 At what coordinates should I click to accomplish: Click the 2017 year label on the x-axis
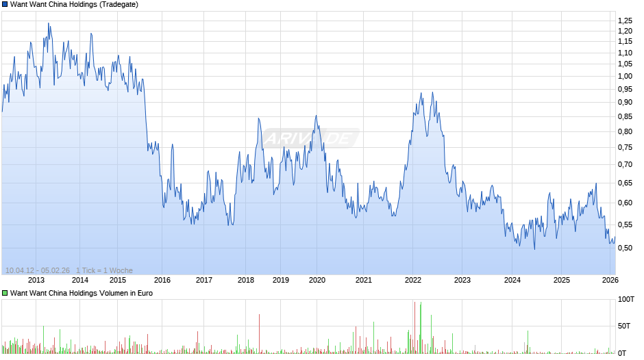click(x=204, y=280)
